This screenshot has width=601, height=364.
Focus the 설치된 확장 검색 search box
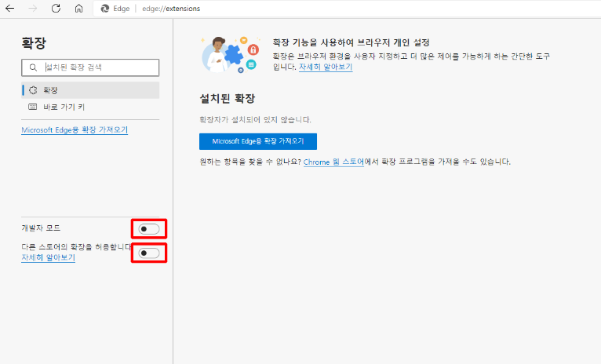click(90, 67)
